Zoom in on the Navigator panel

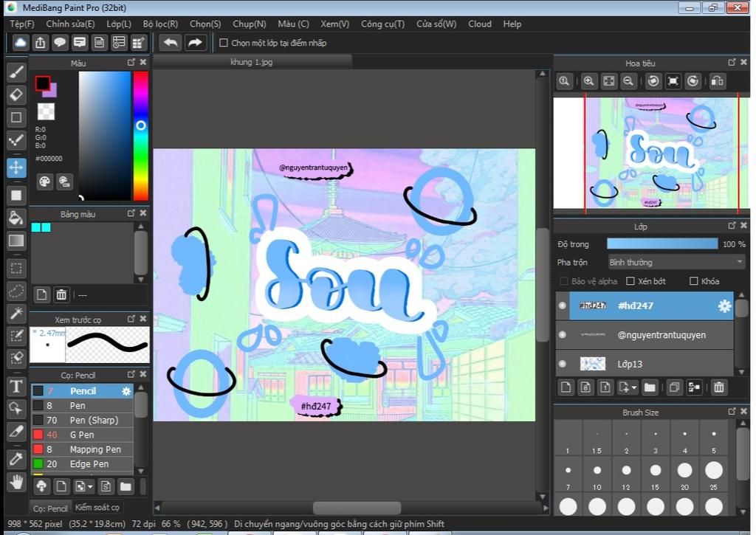(x=588, y=81)
